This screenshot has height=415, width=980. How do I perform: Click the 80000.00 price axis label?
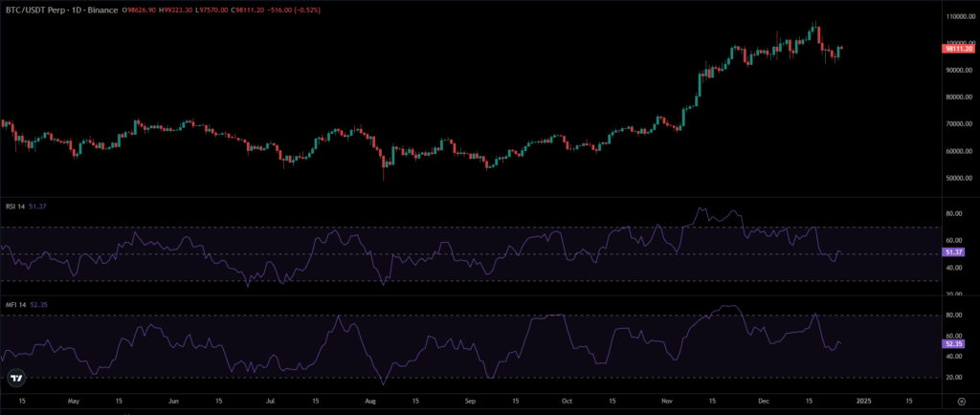coord(961,98)
